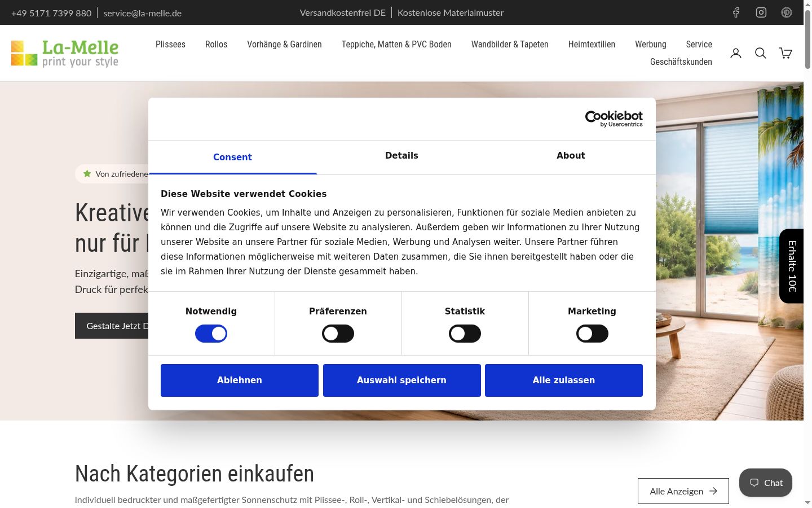
Task: Open the Erhalte 10€ side tab
Action: click(x=792, y=266)
